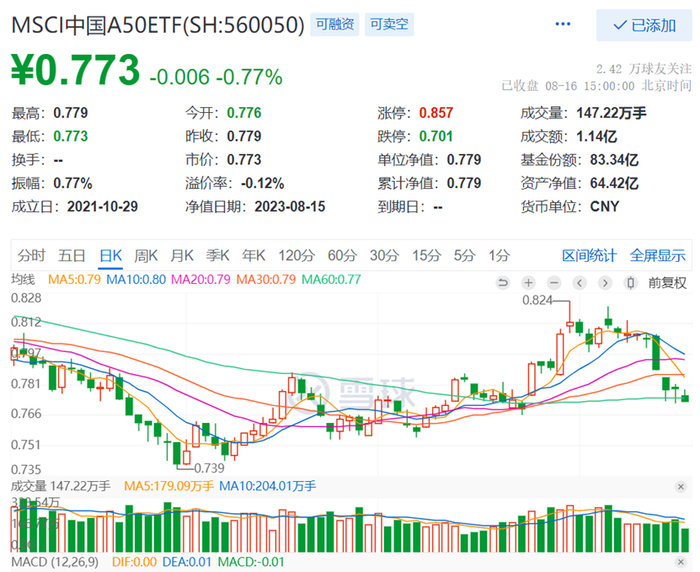Pan chart right with the right chevron icon
This screenshot has height=572, width=700.
pos(605,283)
